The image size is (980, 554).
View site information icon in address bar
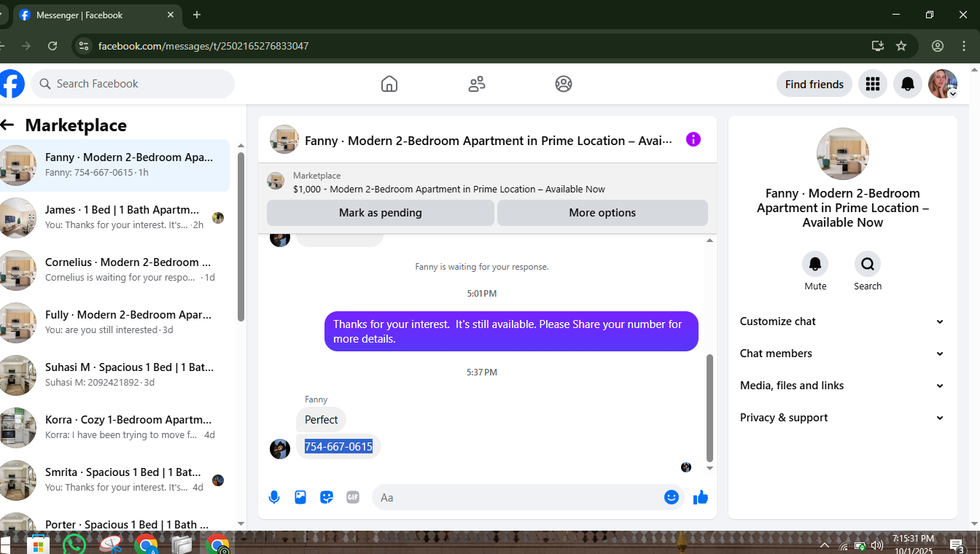click(x=85, y=46)
